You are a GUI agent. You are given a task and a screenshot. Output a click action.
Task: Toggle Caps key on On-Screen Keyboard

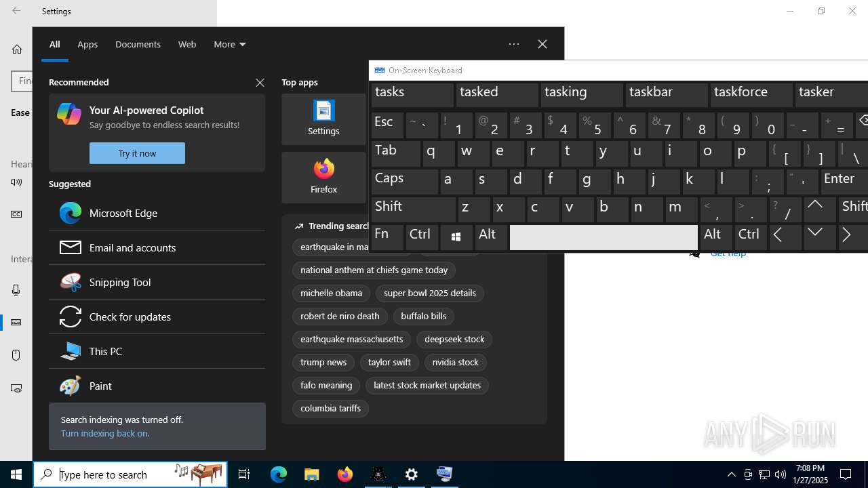coord(405,181)
